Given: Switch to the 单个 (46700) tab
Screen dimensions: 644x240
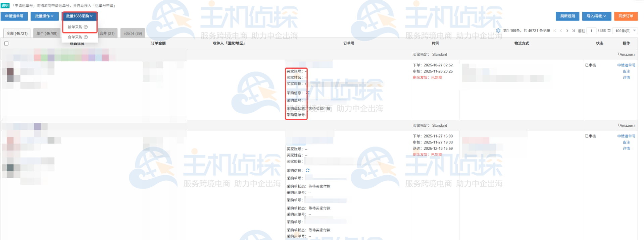Looking at the screenshot, I should point(47,34).
